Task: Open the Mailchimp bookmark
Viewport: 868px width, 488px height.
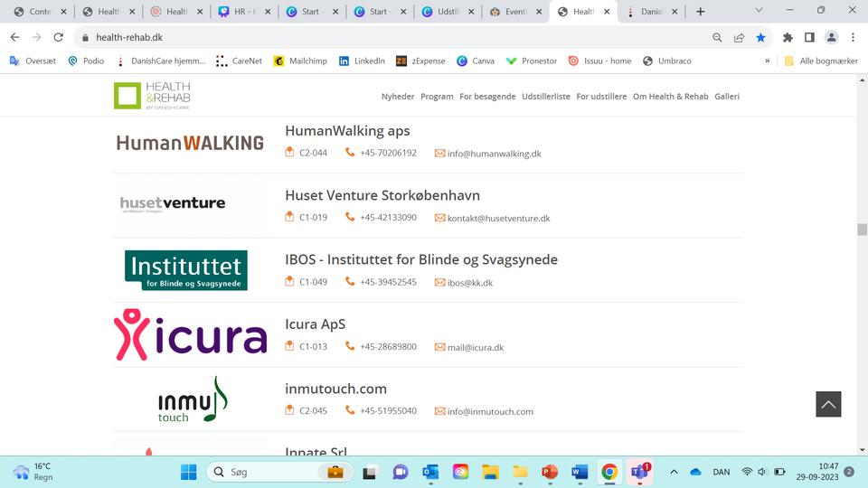Action: [300, 61]
